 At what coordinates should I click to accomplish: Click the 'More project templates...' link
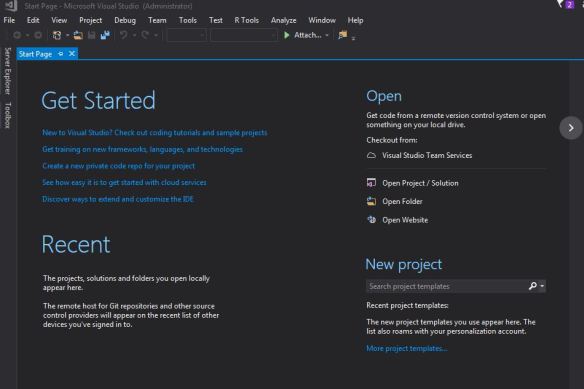[x=407, y=348]
